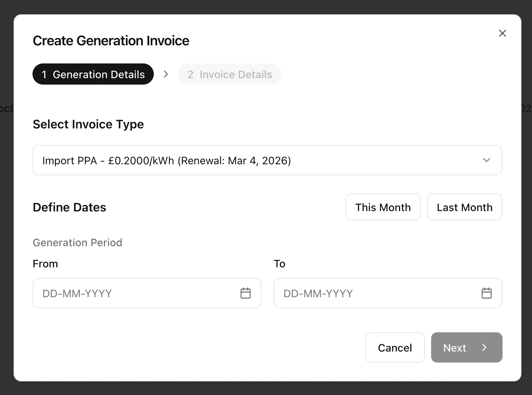Screen dimensions: 532x395
Task: Focus the From date input field
Action: pyautogui.click(x=136, y=293)
